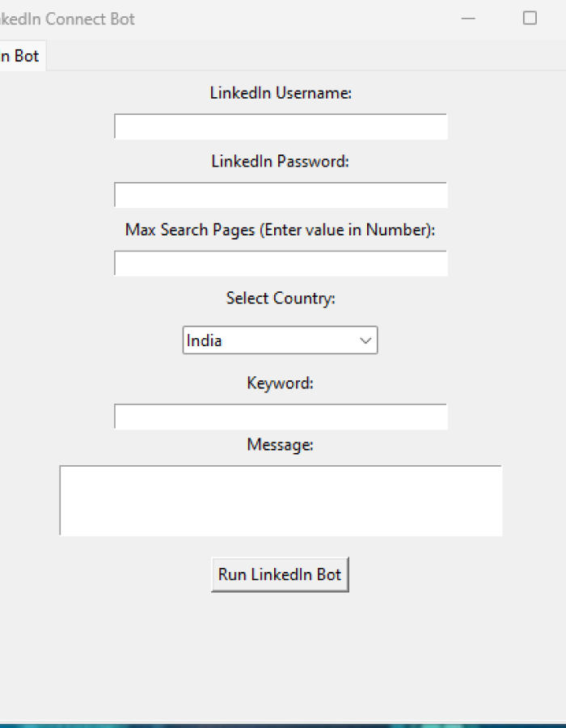Click inside the Keyword text box
This screenshot has height=728, width=566.
point(280,416)
